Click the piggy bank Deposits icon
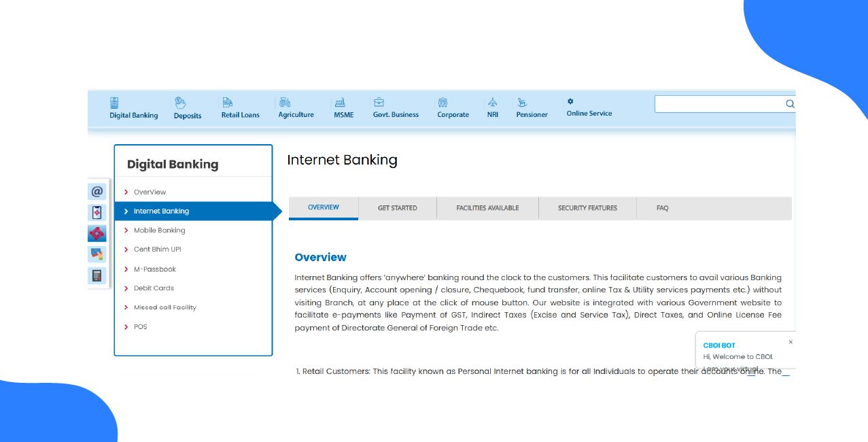Viewport: 868px width, 442px height. pyautogui.click(x=180, y=103)
